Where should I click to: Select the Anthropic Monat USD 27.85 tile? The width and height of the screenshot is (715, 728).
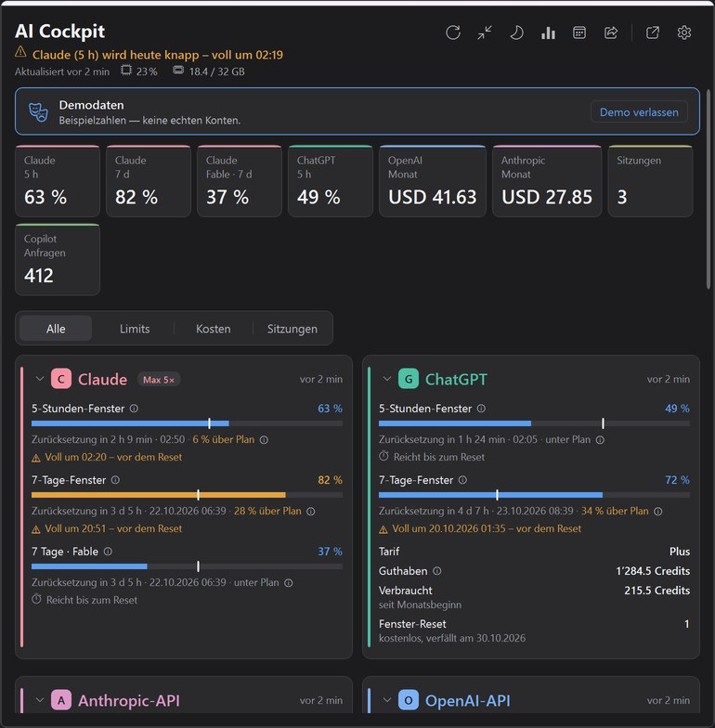(547, 181)
